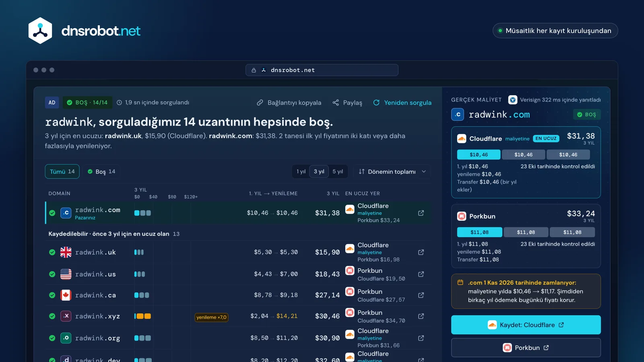This screenshot has width=644, height=362.
Task: Click the DOMAİN column header
Action: click(59, 193)
